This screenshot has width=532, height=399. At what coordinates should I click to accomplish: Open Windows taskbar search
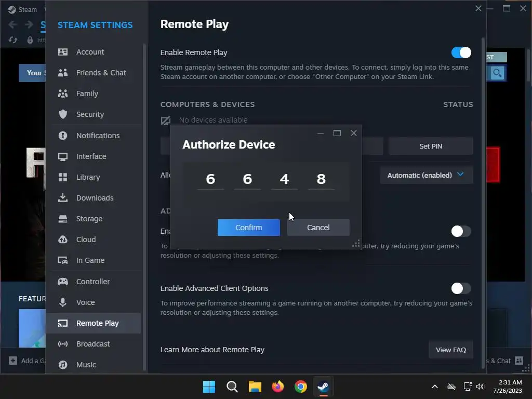232,387
